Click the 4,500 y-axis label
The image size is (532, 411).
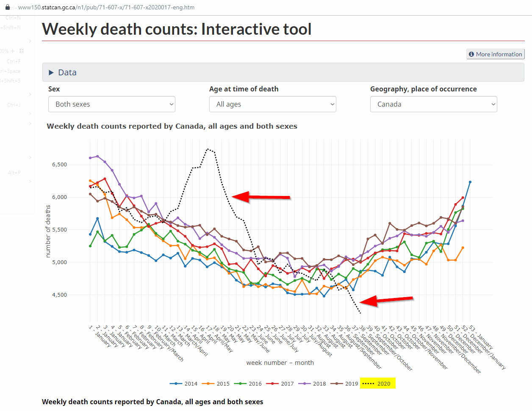(x=59, y=295)
